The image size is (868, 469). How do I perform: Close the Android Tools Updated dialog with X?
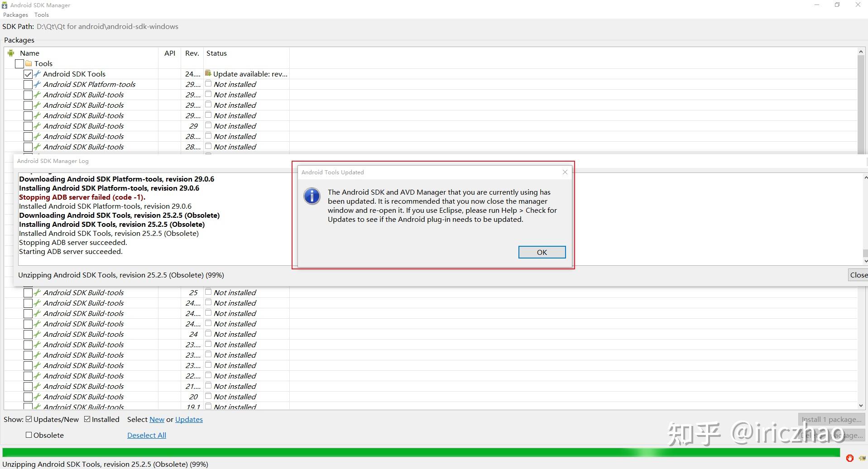(565, 172)
